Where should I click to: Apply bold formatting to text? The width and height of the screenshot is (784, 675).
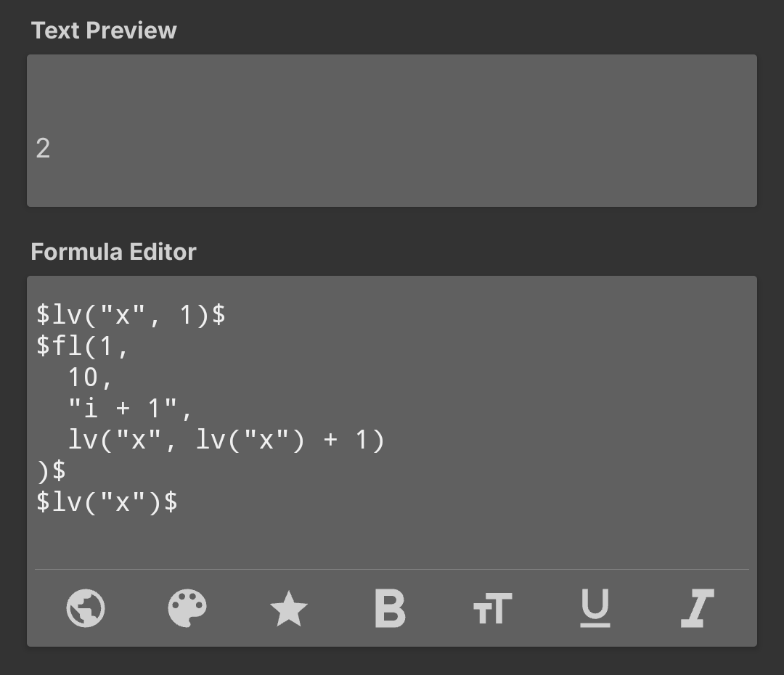[390, 608]
